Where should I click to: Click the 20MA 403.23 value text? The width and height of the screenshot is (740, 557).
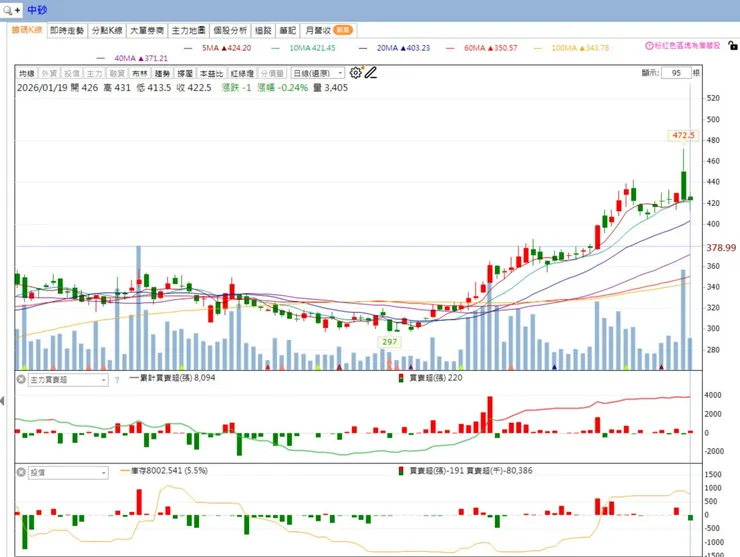click(403, 48)
